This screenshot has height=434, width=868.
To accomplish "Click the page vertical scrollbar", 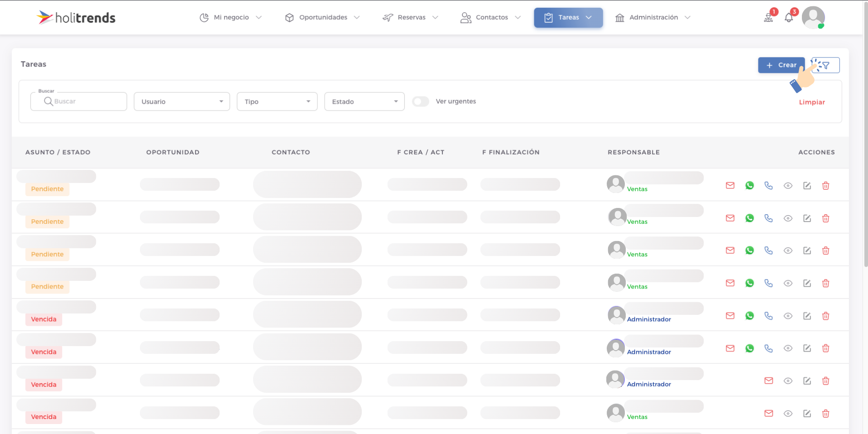I will click(x=866, y=136).
